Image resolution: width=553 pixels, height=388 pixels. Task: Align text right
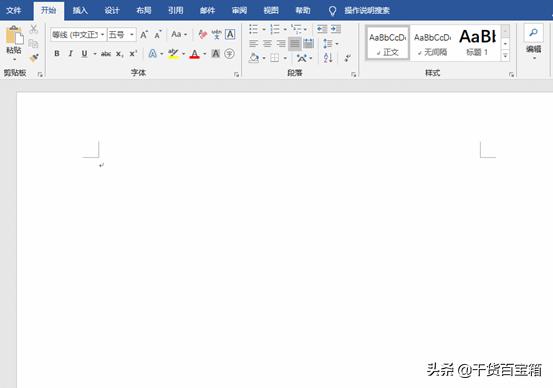281,44
